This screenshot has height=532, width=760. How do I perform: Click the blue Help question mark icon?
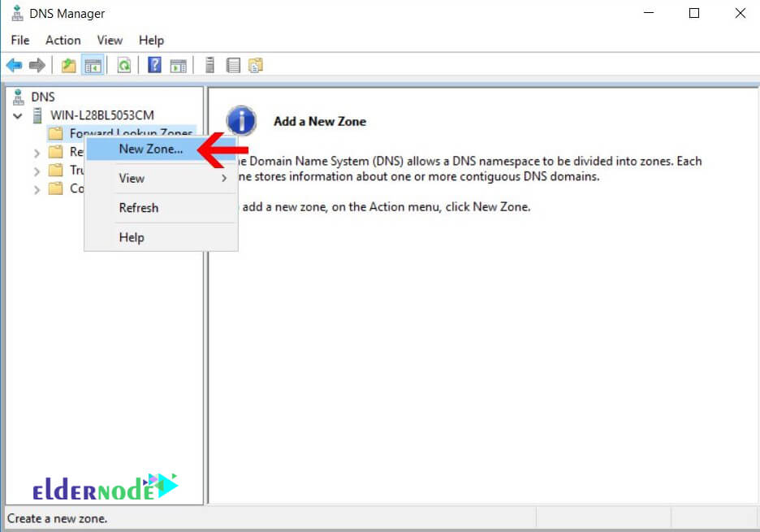154,64
